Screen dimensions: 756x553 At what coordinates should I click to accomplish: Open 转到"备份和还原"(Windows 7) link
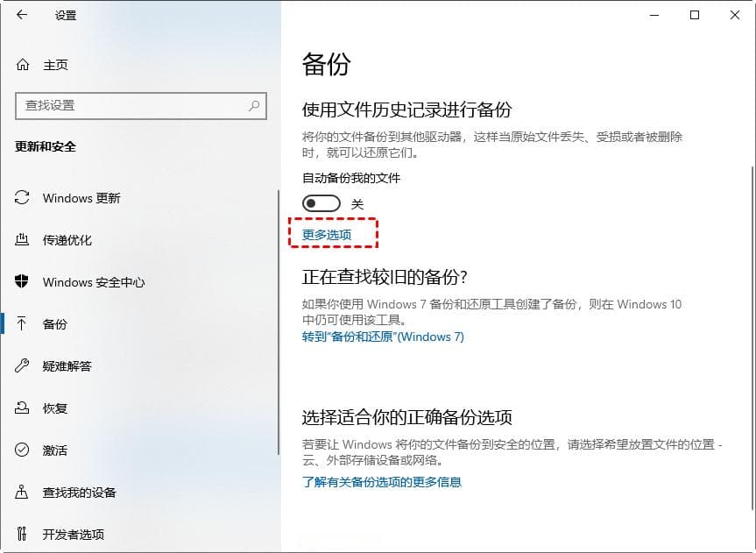(383, 337)
